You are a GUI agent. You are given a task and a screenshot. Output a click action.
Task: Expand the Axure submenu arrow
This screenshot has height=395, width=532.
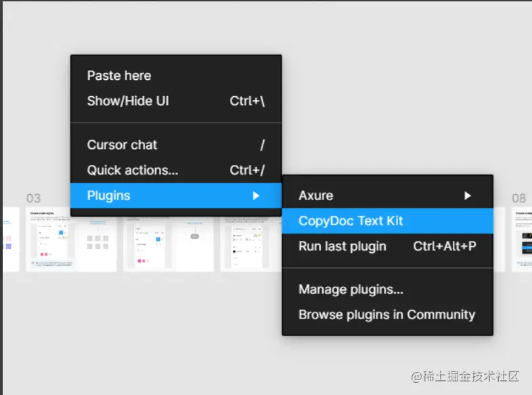click(468, 195)
